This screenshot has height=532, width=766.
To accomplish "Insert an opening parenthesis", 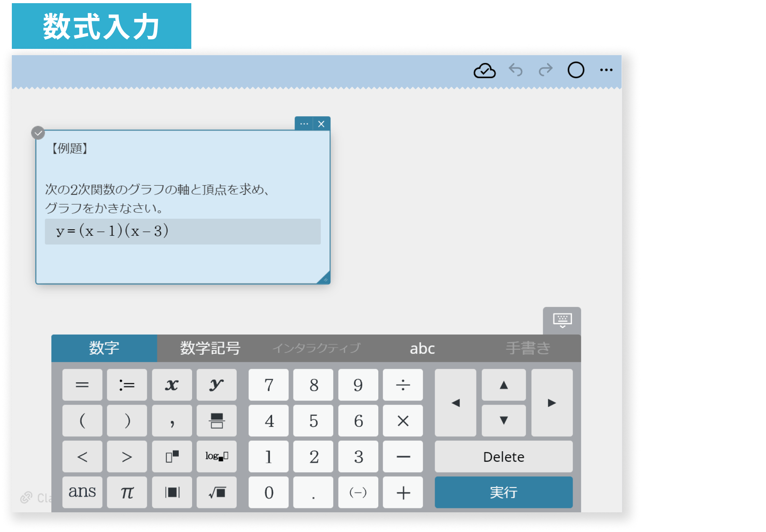I will 82,421.
